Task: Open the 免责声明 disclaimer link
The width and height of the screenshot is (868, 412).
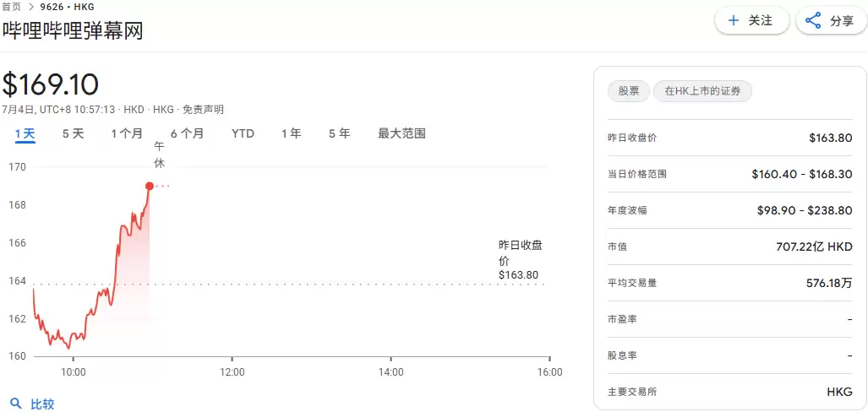Action: [203, 110]
